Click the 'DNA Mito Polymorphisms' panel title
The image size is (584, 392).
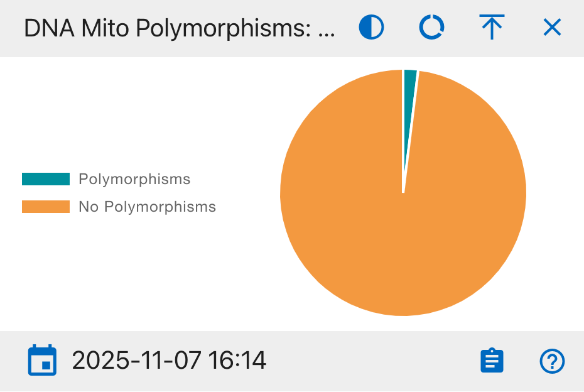tap(179, 28)
